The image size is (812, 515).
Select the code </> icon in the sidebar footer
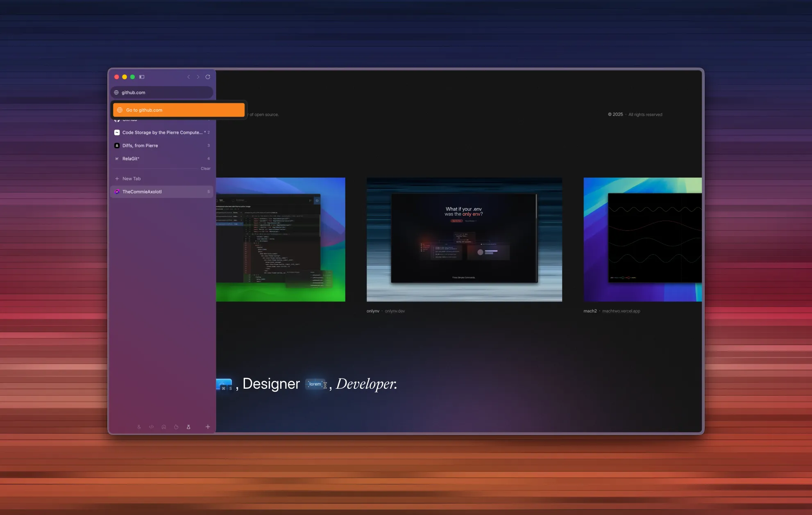tap(151, 426)
